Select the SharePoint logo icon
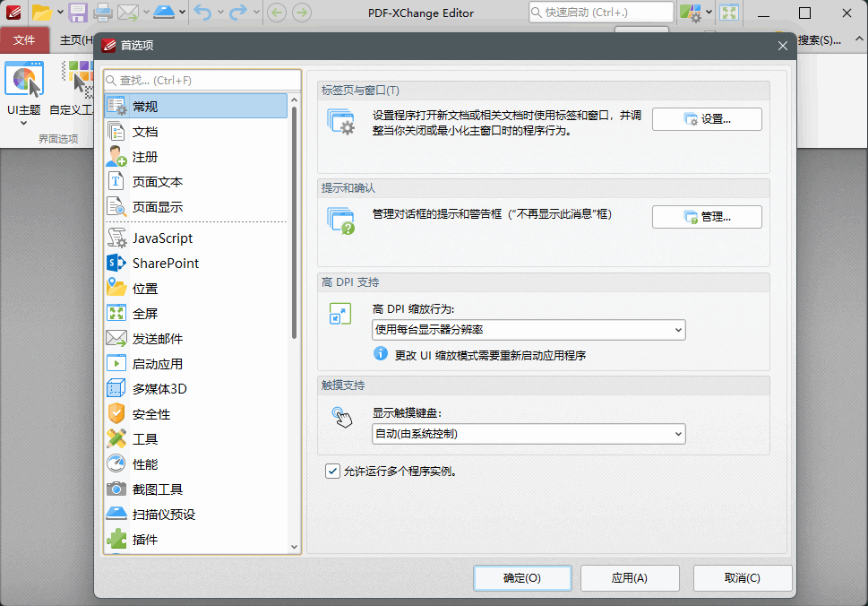Image resolution: width=868 pixels, height=606 pixels. (x=116, y=263)
